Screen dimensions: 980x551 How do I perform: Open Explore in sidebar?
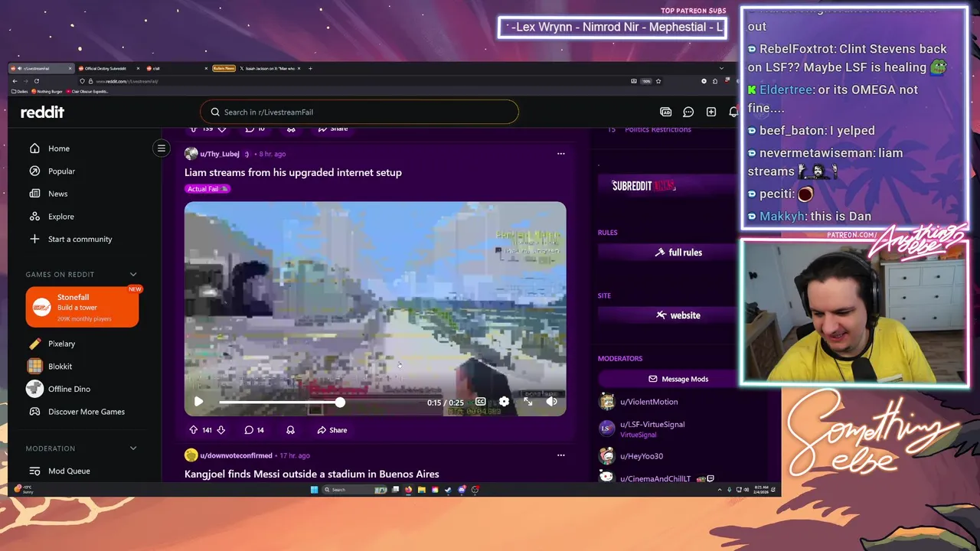60,217
